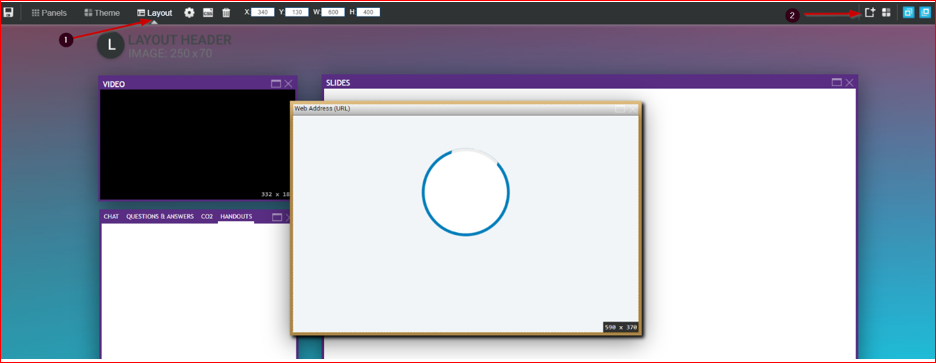The image size is (936, 363).
Task: Switch to the Chat tab
Action: tap(111, 217)
